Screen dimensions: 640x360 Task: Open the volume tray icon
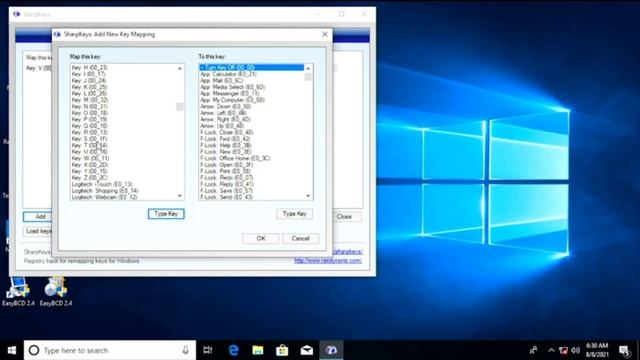click(x=576, y=350)
